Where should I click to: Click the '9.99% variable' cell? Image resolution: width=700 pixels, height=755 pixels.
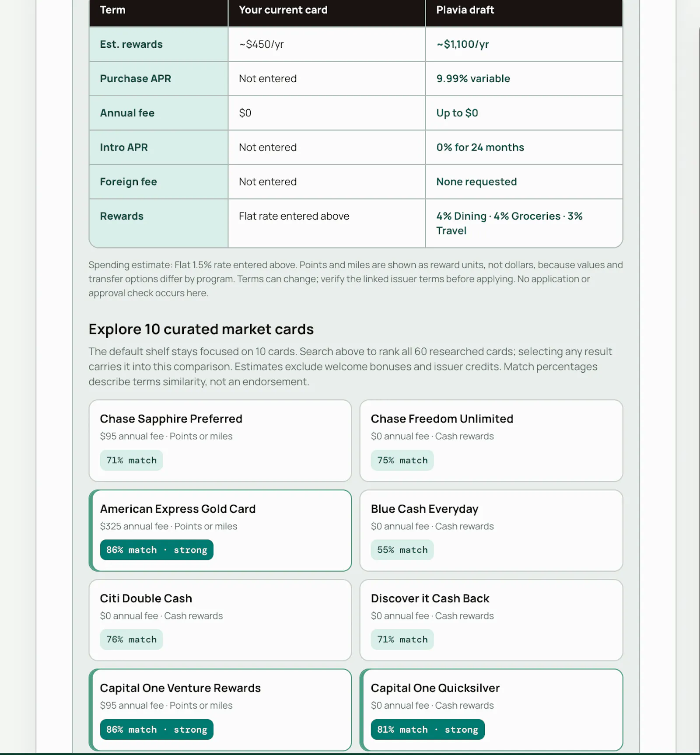click(x=524, y=79)
